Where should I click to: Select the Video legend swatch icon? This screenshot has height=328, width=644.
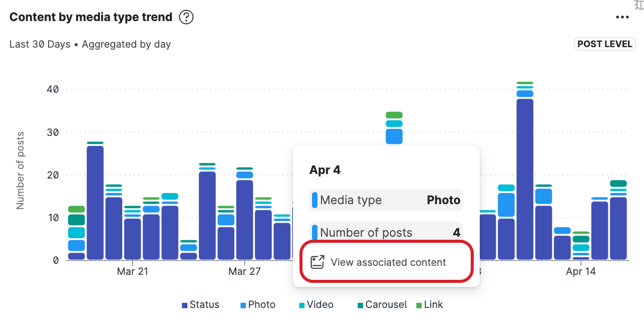click(x=301, y=304)
